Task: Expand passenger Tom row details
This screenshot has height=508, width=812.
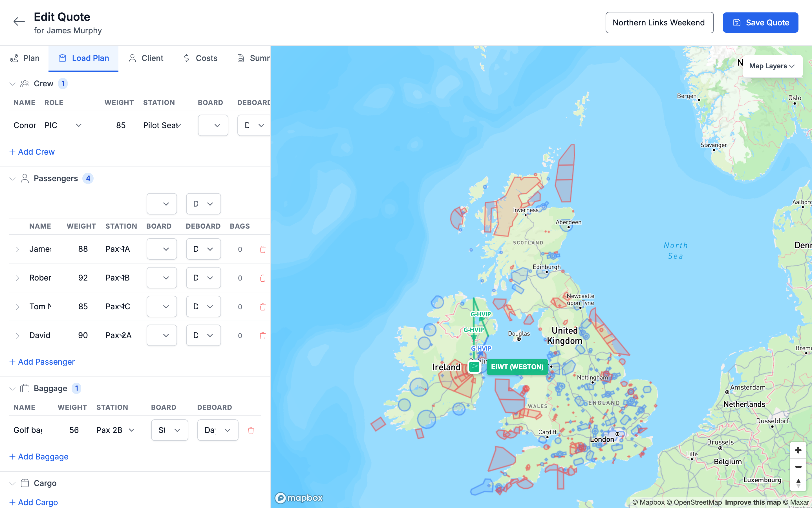Action: [x=17, y=307]
